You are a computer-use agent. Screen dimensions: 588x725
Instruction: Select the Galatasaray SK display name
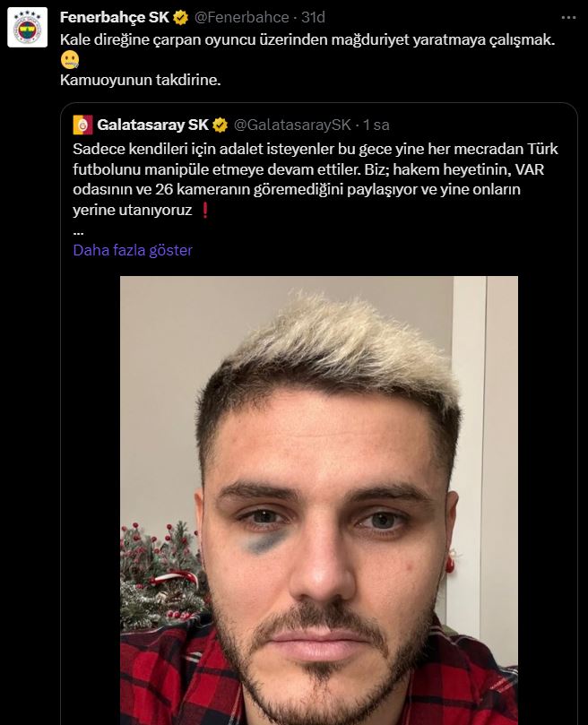(151, 123)
